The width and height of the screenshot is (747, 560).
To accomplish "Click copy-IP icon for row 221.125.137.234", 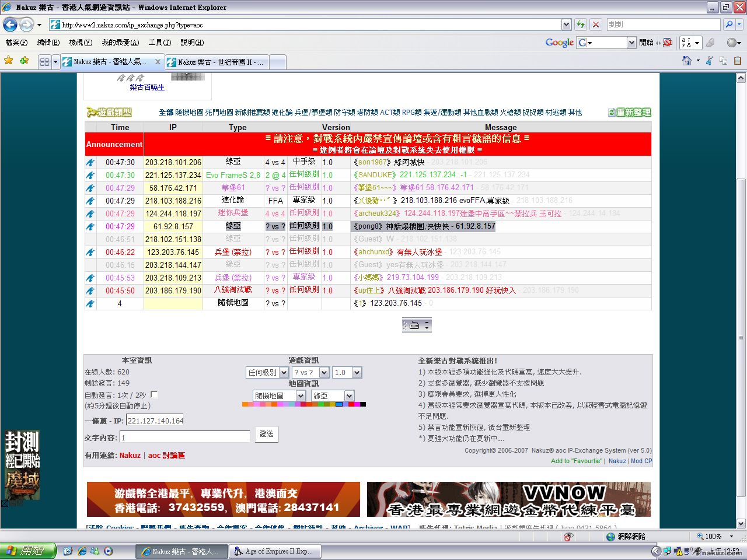I will 90,176.
